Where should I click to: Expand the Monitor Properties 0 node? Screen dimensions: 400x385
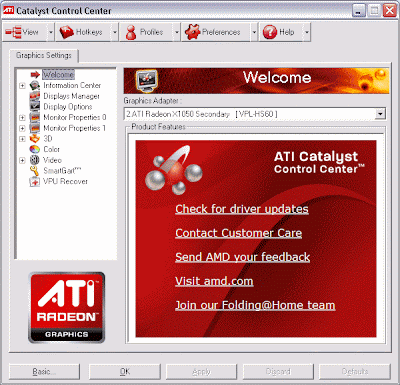(22, 118)
